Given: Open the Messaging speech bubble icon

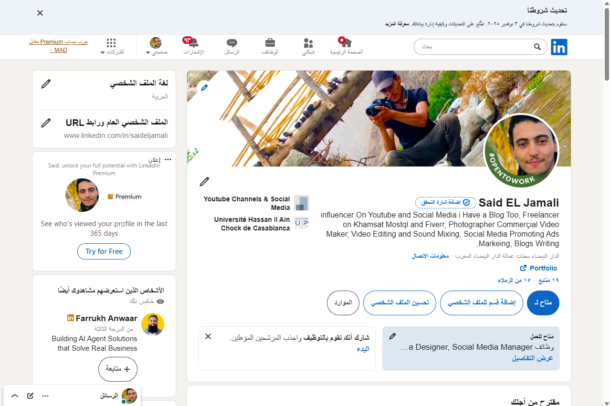Looking at the screenshot, I should tap(232, 43).
